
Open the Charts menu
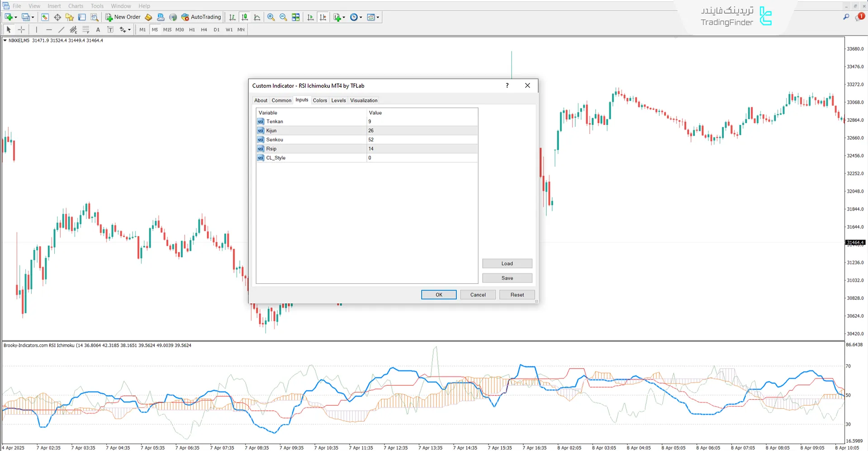(76, 6)
